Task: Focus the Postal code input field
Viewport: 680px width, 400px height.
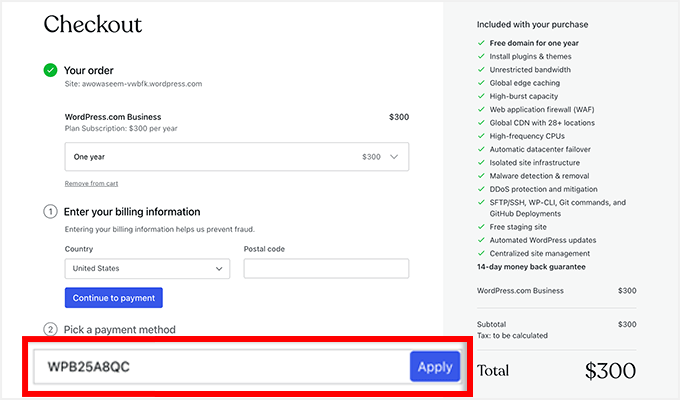Action: click(x=326, y=269)
